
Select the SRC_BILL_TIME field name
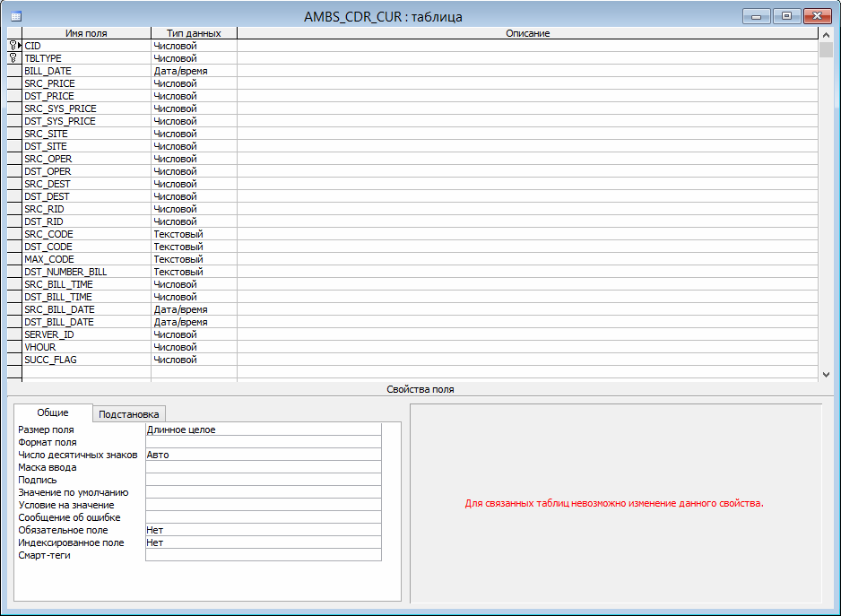tap(58, 284)
